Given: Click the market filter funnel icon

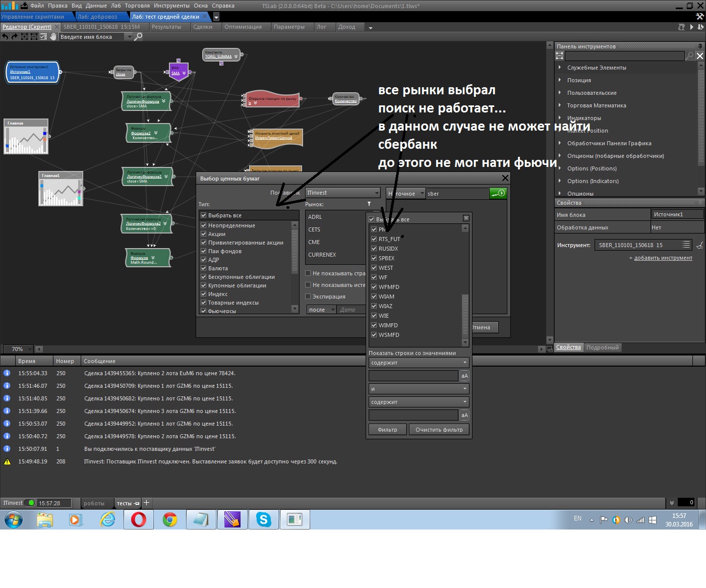Looking at the screenshot, I should click(x=369, y=204).
